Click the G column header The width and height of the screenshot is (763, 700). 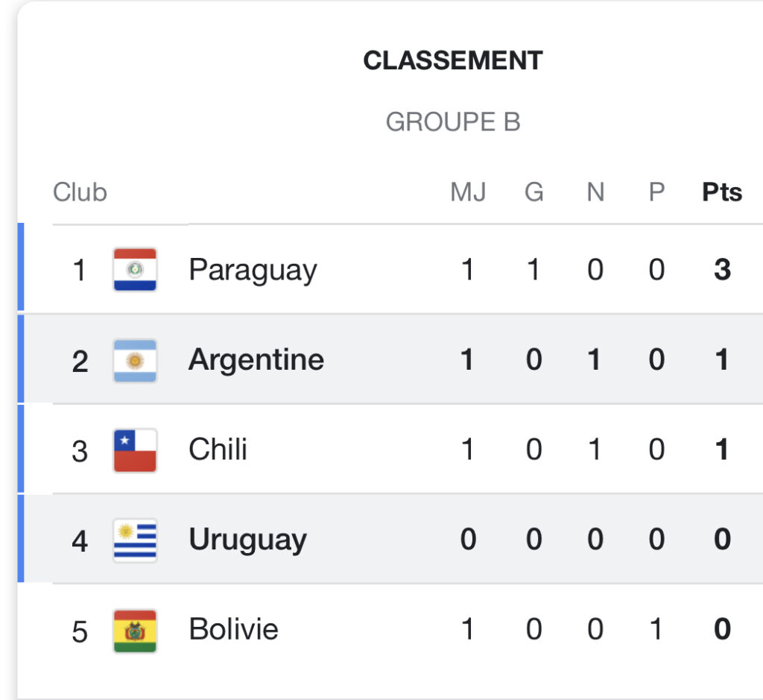[x=534, y=192]
